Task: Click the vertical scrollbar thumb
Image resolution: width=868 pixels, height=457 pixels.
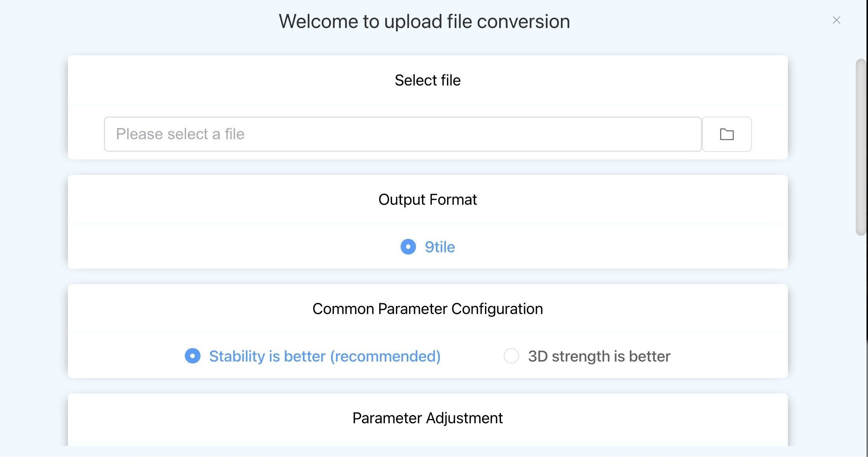Action: tap(861, 147)
